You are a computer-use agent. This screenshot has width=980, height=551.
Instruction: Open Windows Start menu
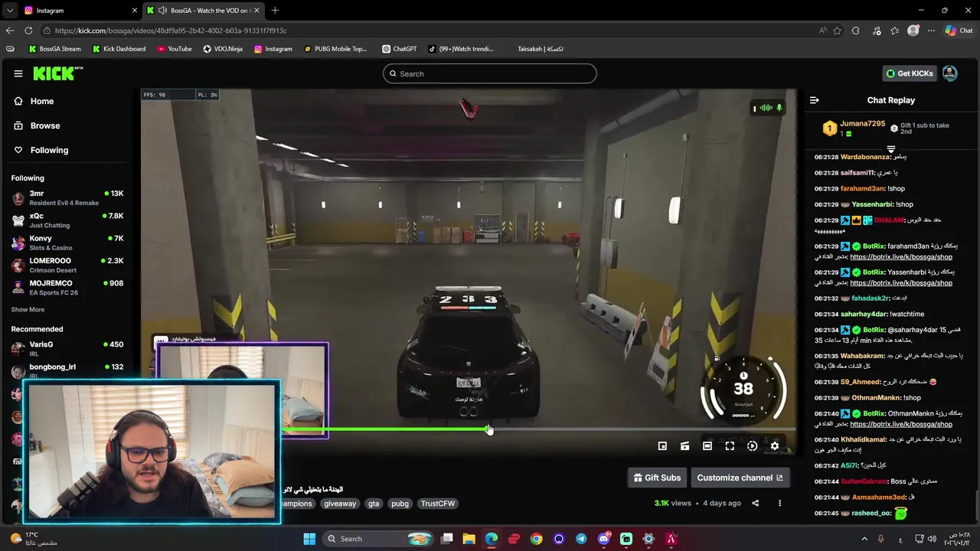(x=309, y=539)
